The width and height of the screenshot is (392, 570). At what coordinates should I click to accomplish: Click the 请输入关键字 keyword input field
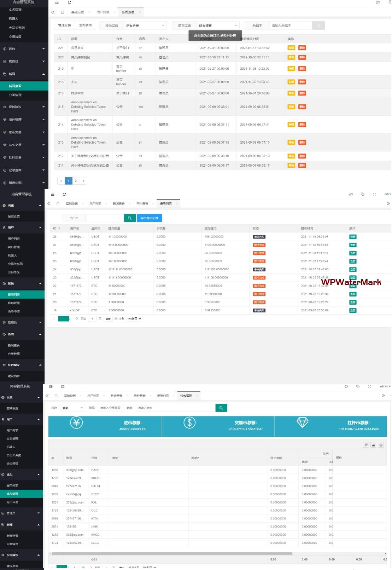(291, 25)
